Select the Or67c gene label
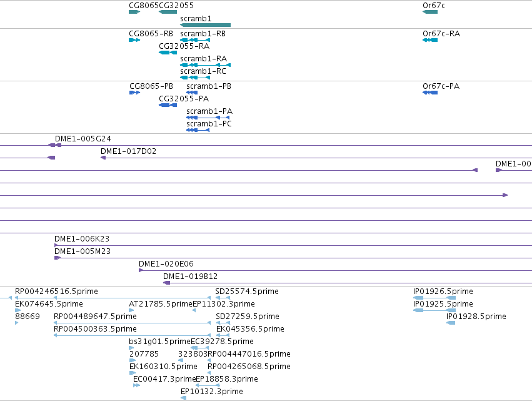 click(434, 6)
